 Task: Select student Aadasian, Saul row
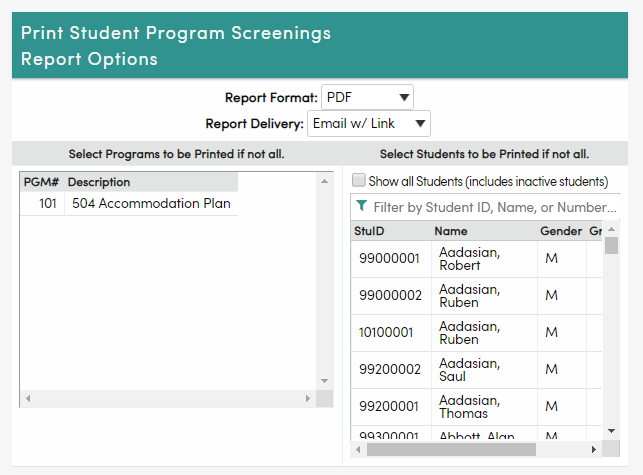(470, 370)
